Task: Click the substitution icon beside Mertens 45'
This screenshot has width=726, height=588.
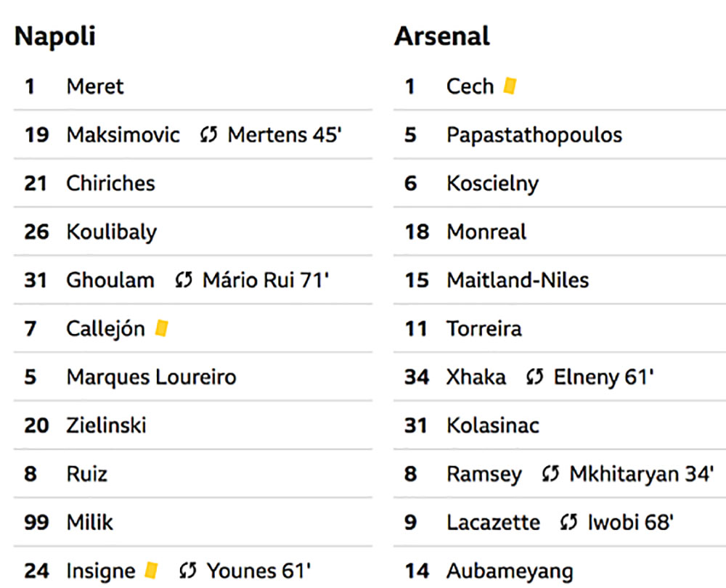Action: (x=208, y=135)
